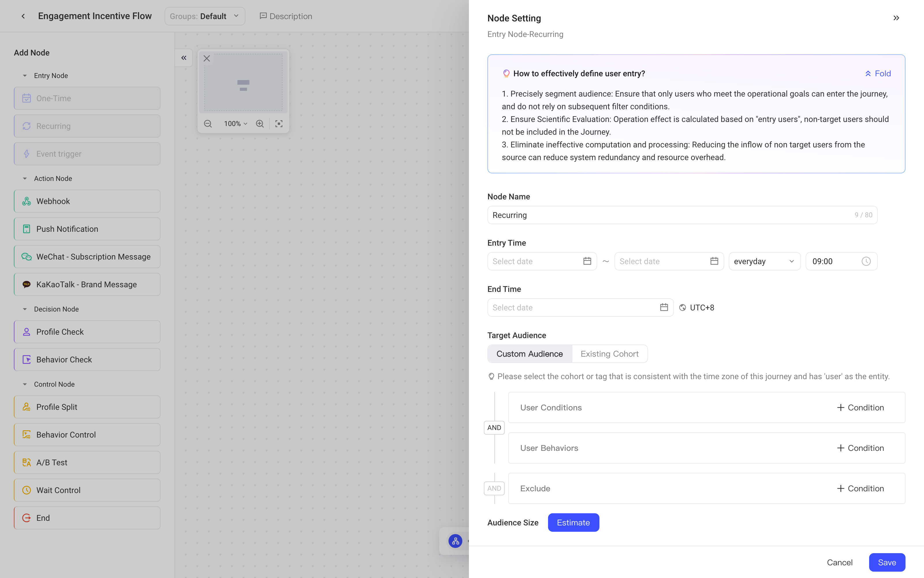Image resolution: width=924 pixels, height=578 pixels.
Task: Collapse the Node Setting panel with the double-chevron
Action: (896, 18)
